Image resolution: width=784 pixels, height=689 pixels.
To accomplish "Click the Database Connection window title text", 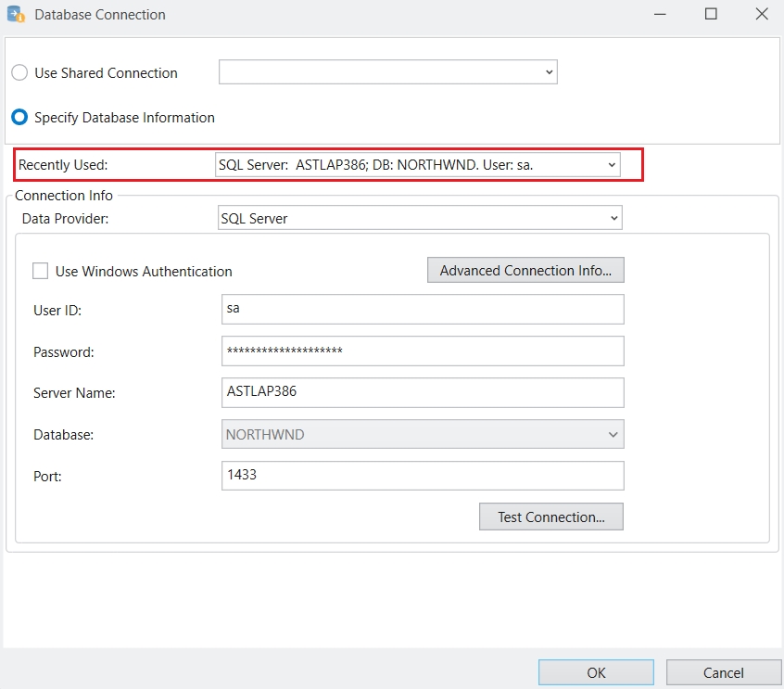I will (100, 15).
